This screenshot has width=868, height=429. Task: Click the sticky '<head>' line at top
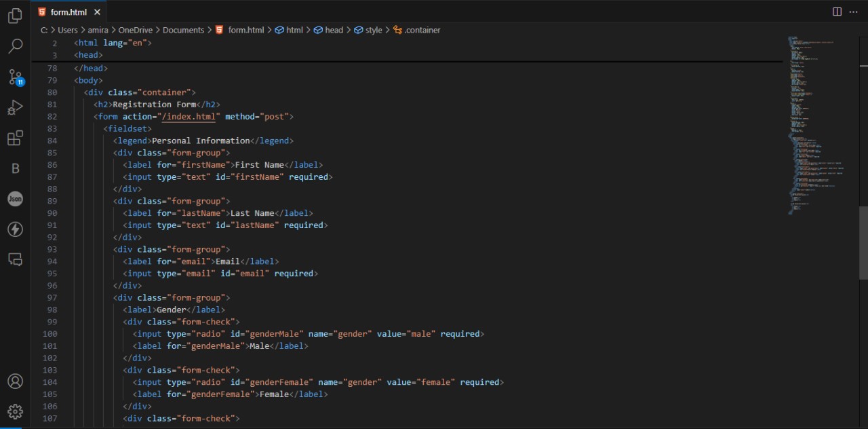[x=89, y=55]
